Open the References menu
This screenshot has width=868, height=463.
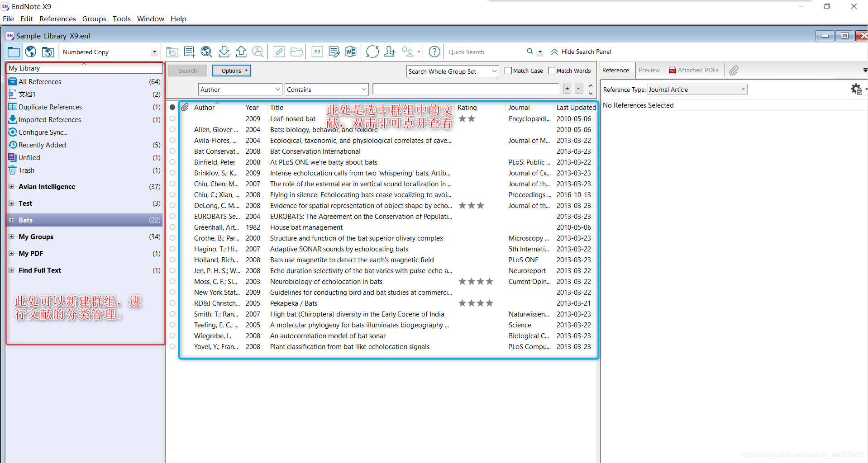tap(57, 19)
